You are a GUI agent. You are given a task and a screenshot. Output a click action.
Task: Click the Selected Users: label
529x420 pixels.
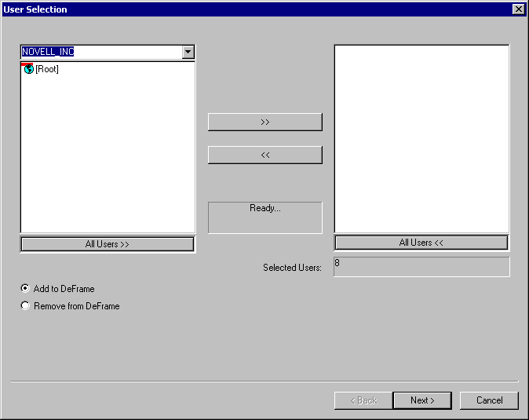pyautogui.click(x=292, y=268)
